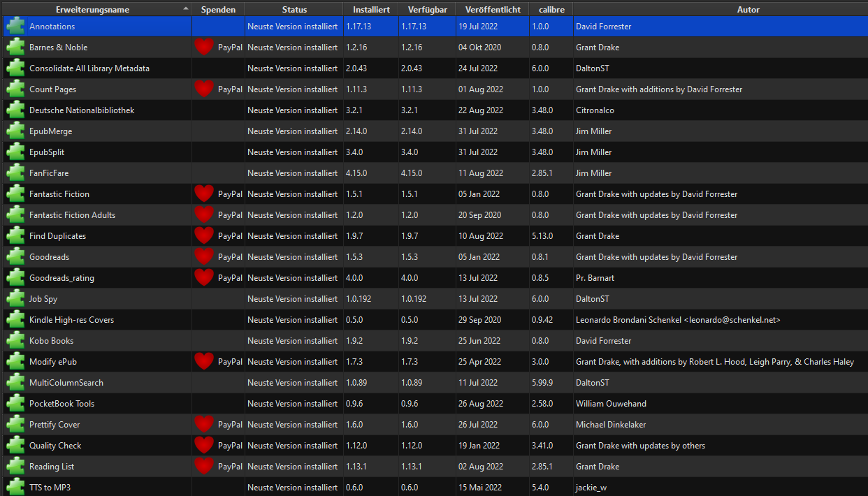Select the Job Spy plugin name
Screen dimensions: 868x496
[43, 299]
